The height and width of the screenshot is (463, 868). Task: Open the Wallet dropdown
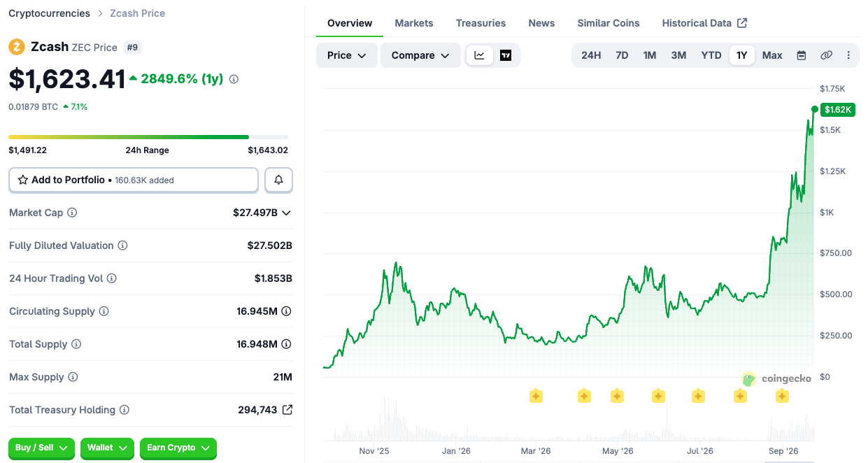(107, 448)
